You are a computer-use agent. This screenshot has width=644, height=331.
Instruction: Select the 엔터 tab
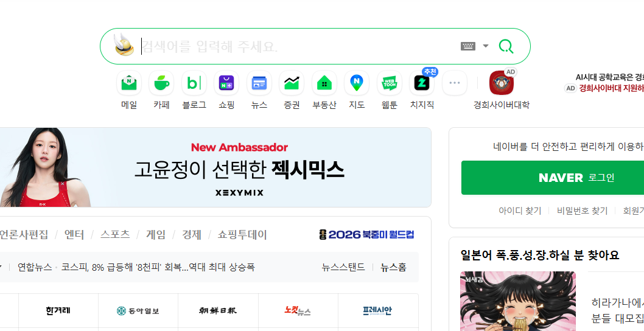click(x=74, y=234)
